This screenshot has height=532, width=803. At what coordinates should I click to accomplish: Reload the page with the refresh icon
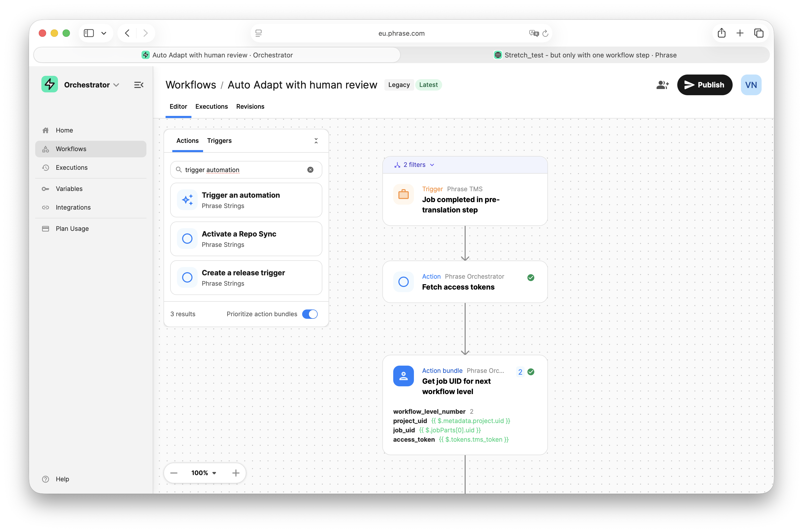click(545, 33)
